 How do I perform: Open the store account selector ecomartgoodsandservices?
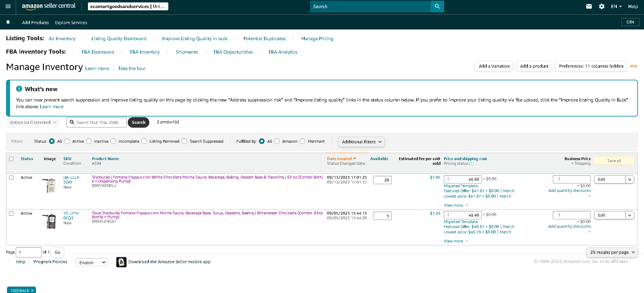pyautogui.click(x=128, y=6)
